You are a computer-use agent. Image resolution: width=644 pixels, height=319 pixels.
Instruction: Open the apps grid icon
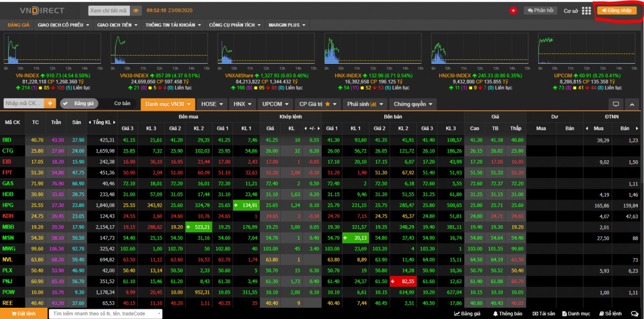tap(586, 11)
